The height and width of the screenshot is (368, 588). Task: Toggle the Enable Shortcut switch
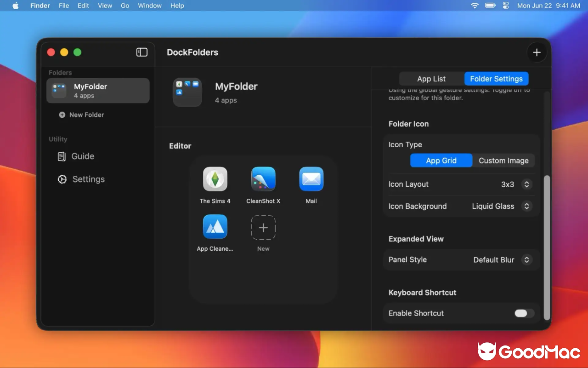[x=524, y=313]
